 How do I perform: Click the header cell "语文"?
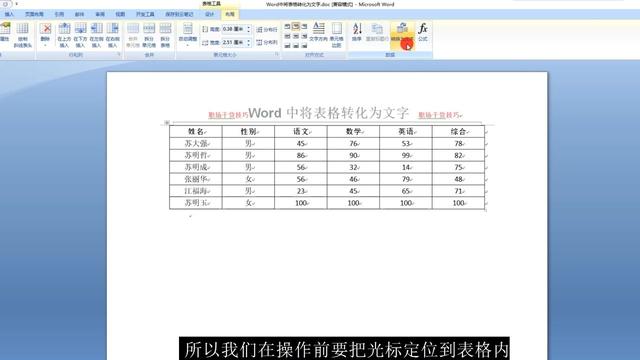coord(301,131)
